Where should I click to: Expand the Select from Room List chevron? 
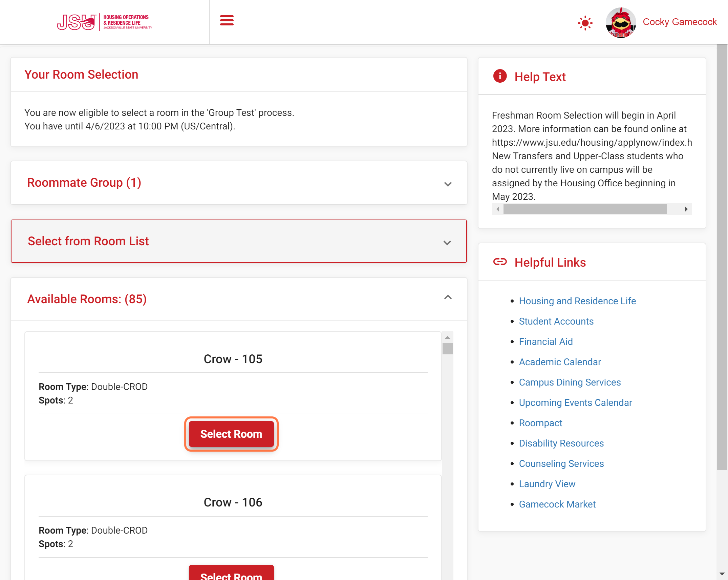(x=447, y=243)
